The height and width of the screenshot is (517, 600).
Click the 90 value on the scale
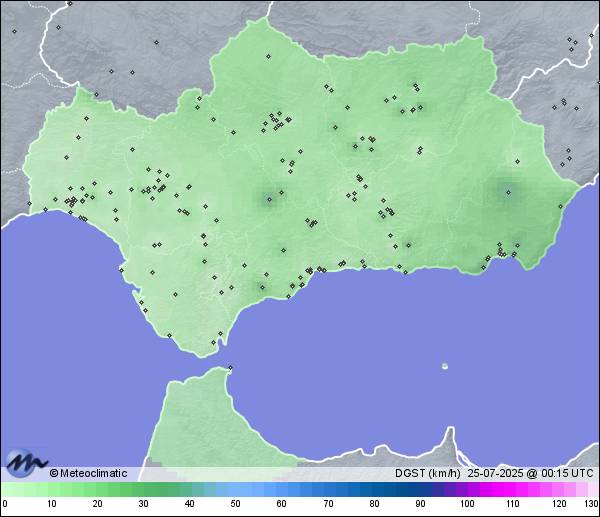pyautogui.click(x=420, y=504)
